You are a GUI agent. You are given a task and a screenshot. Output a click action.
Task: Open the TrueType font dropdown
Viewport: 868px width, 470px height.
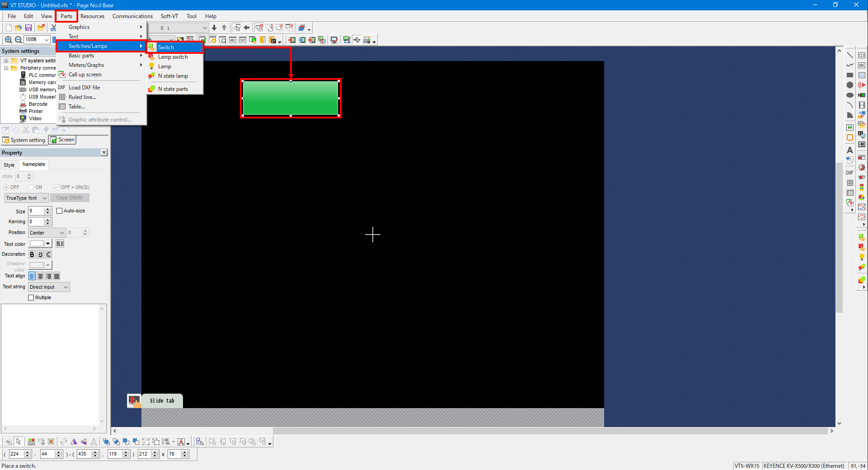(x=26, y=198)
